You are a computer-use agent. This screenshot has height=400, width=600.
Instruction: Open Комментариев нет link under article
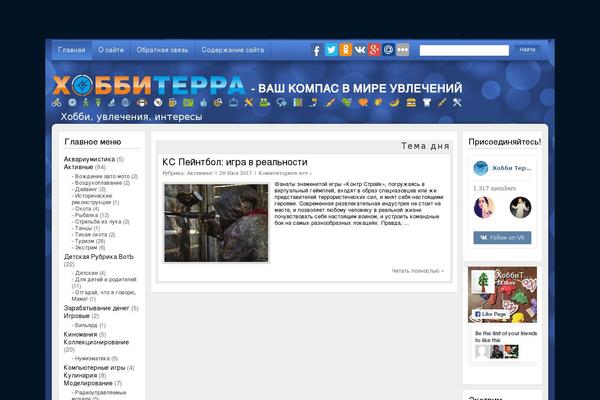283,173
